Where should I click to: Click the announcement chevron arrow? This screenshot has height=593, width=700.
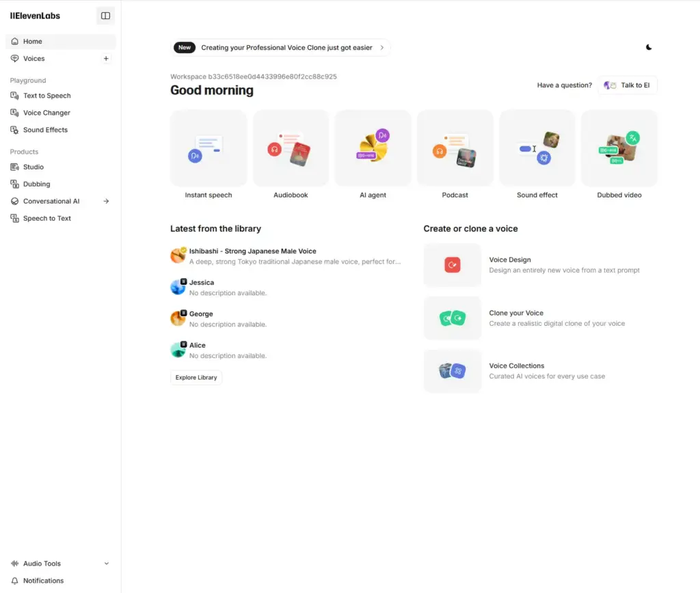pyautogui.click(x=381, y=47)
